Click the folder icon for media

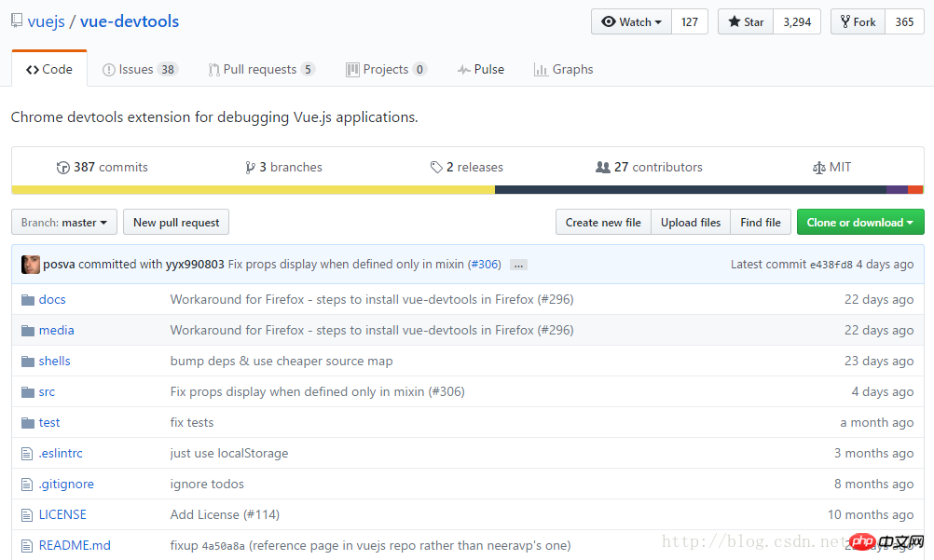[x=27, y=331]
